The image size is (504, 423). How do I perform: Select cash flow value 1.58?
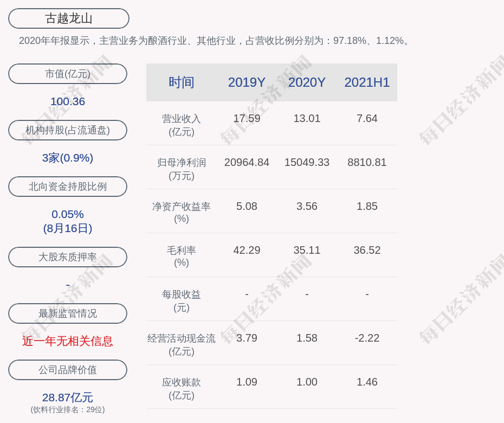tap(307, 338)
